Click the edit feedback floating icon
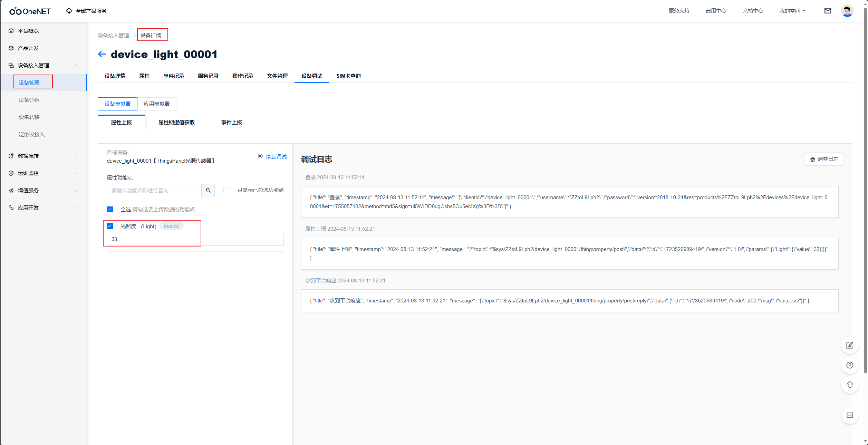The height and width of the screenshot is (445, 868). tap(850, 345)
